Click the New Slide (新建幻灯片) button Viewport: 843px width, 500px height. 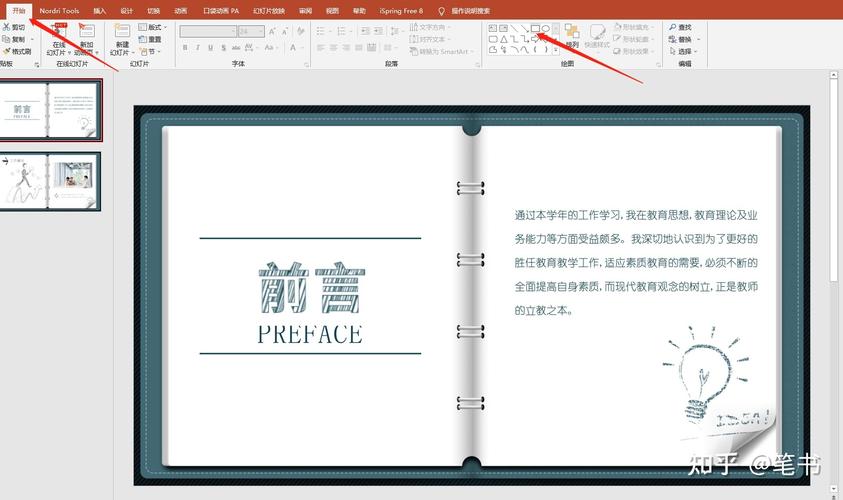122,39
